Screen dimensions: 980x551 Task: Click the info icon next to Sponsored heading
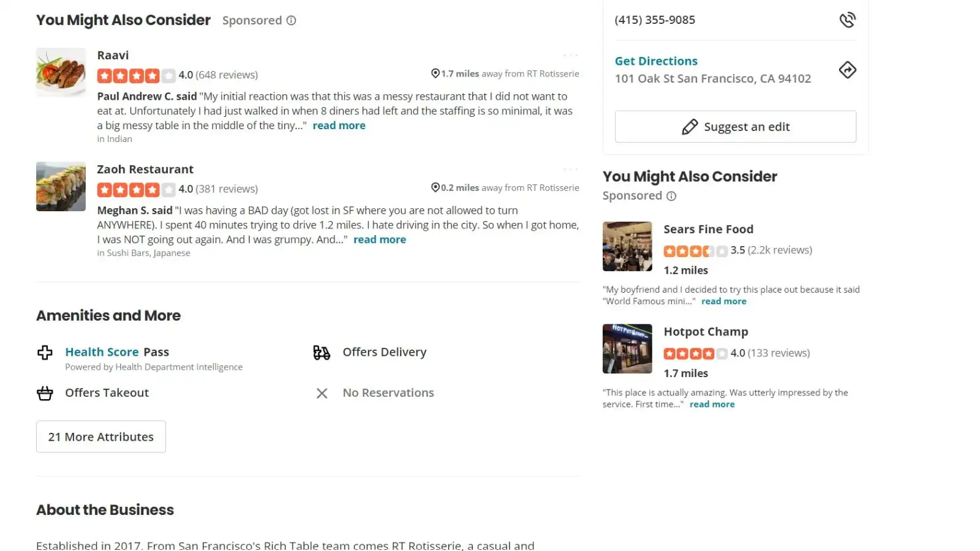291,20
